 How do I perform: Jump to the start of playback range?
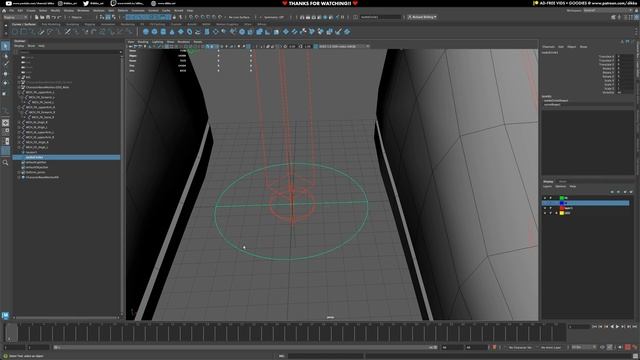(x=594, y=327)
